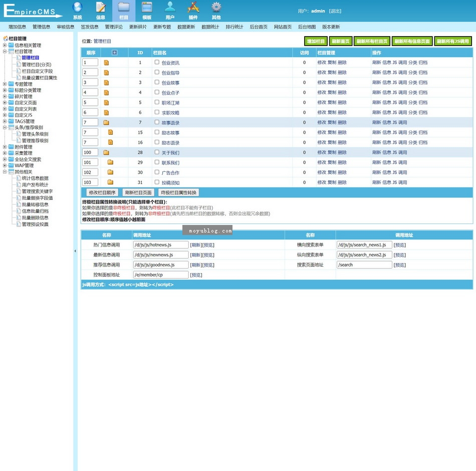Check the 创业指导 checkbox
Screen dimensions: 476x471
(157, 72)
